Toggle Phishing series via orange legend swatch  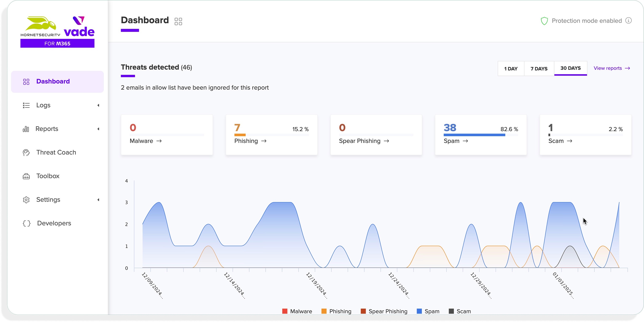click(324, 311)
